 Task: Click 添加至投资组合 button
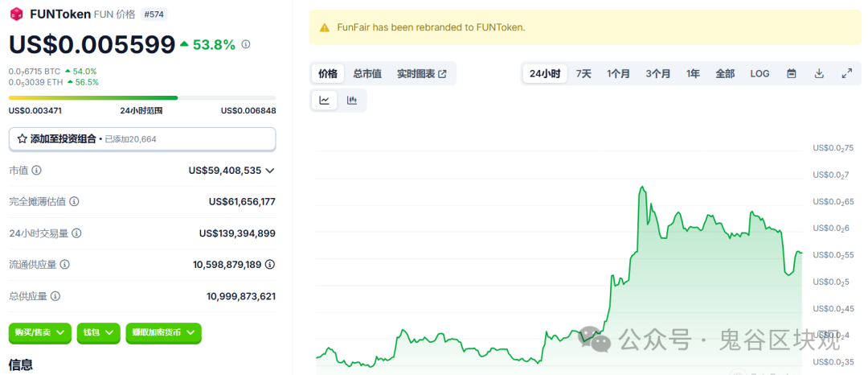click(x=142, y=139)
